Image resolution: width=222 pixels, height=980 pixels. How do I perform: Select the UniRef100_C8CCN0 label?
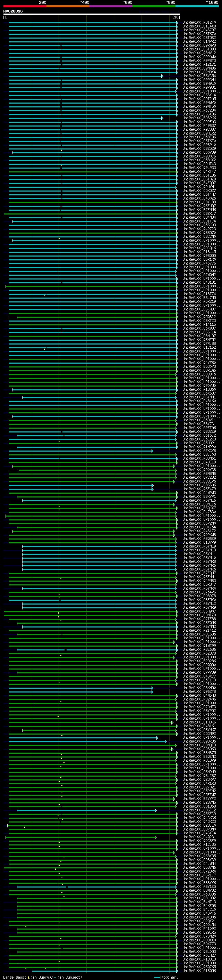(x=199, y=237)
